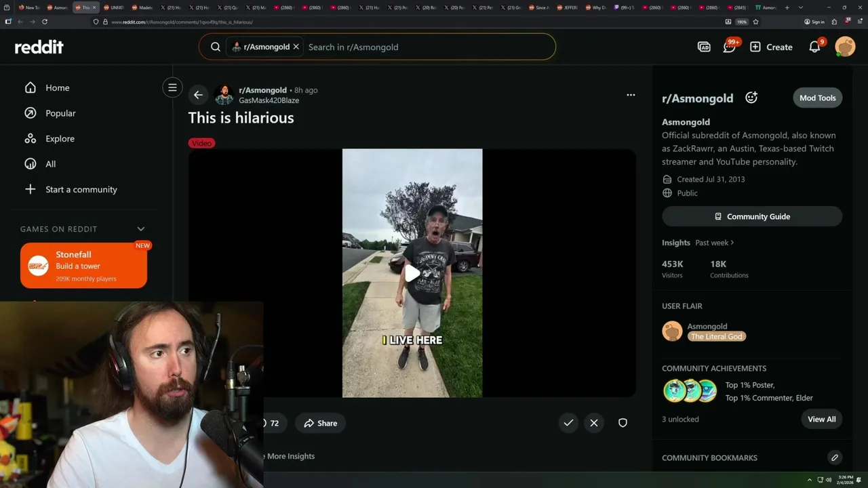Screen dimensions: 868x488
Task: Open the Stonefall game card
Action: pos(83,266)
